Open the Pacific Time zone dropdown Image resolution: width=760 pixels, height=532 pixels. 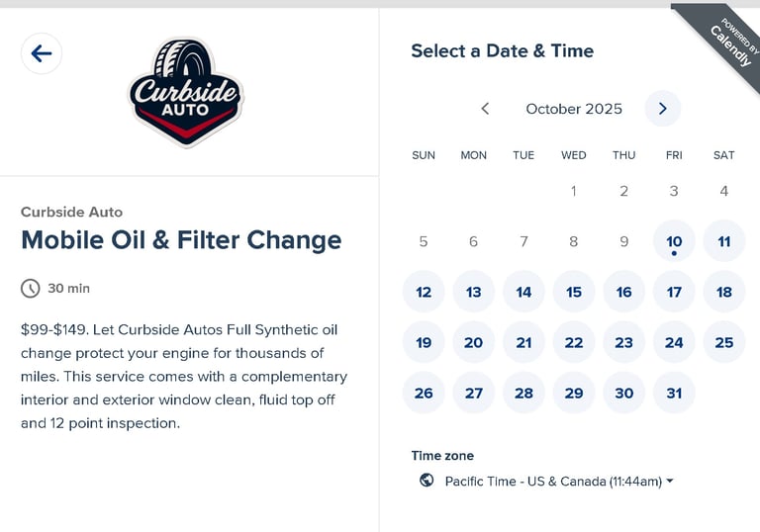(559, 482)
